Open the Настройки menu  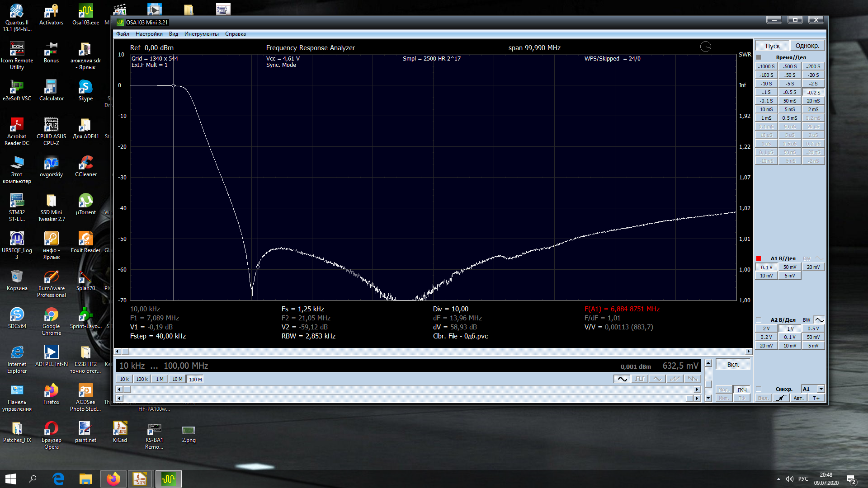coord(149,34)
